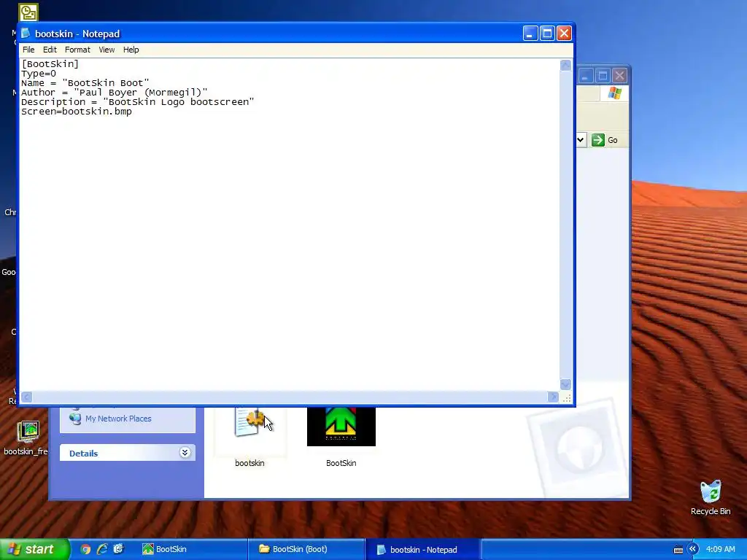Click the desktop icon above Notepad window
The width and height of the screenshot is (747, 560).
tap(28, 13)
